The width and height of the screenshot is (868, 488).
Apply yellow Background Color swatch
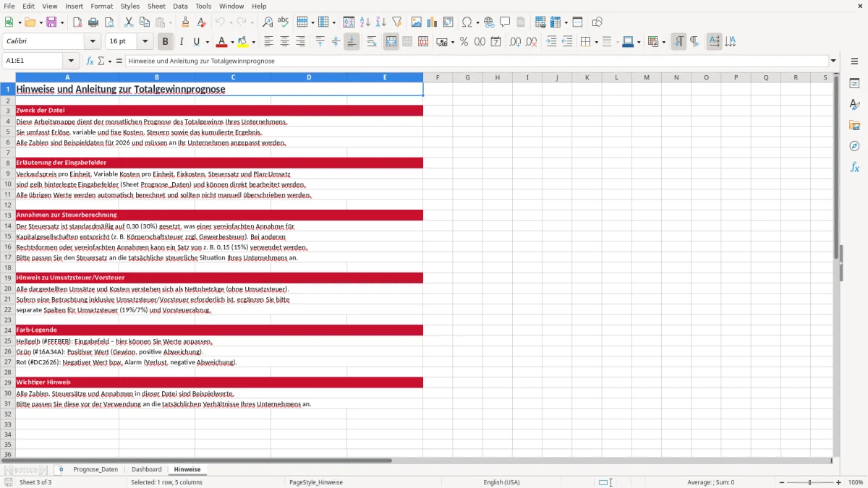[243, 42]
